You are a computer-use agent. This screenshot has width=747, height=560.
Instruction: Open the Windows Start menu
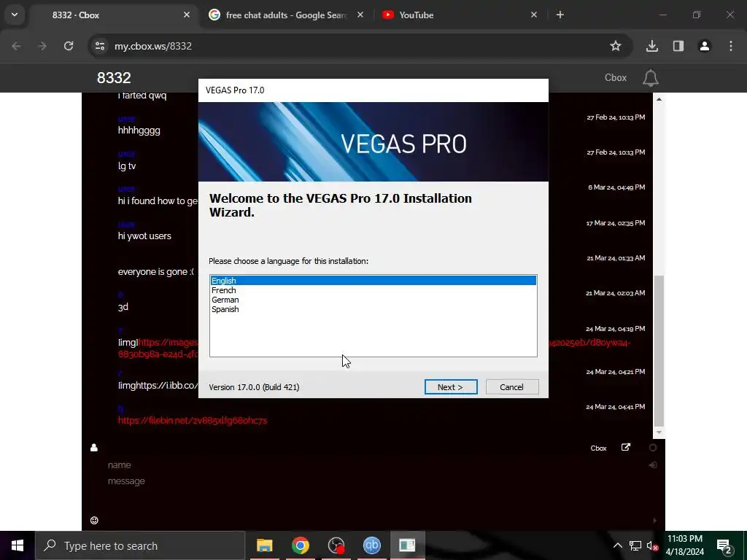coord(18,545)
